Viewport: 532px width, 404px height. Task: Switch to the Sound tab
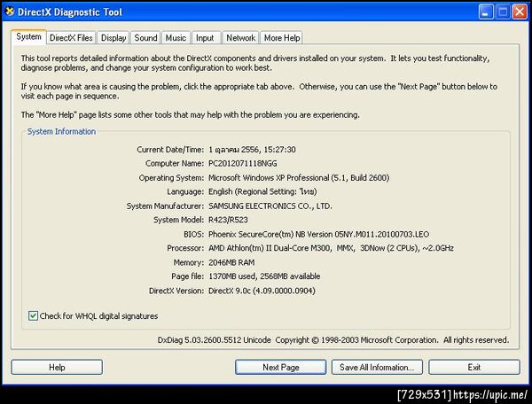145,37
